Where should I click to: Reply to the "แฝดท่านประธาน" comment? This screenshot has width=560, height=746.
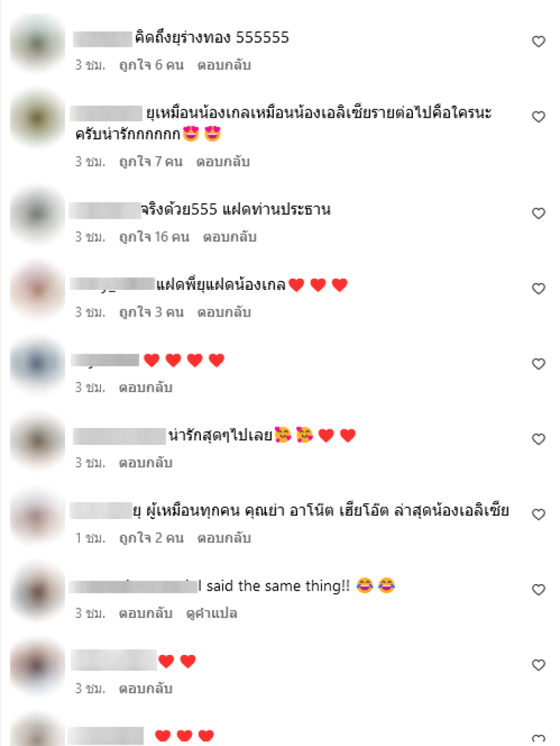click(x=230, y=237)
